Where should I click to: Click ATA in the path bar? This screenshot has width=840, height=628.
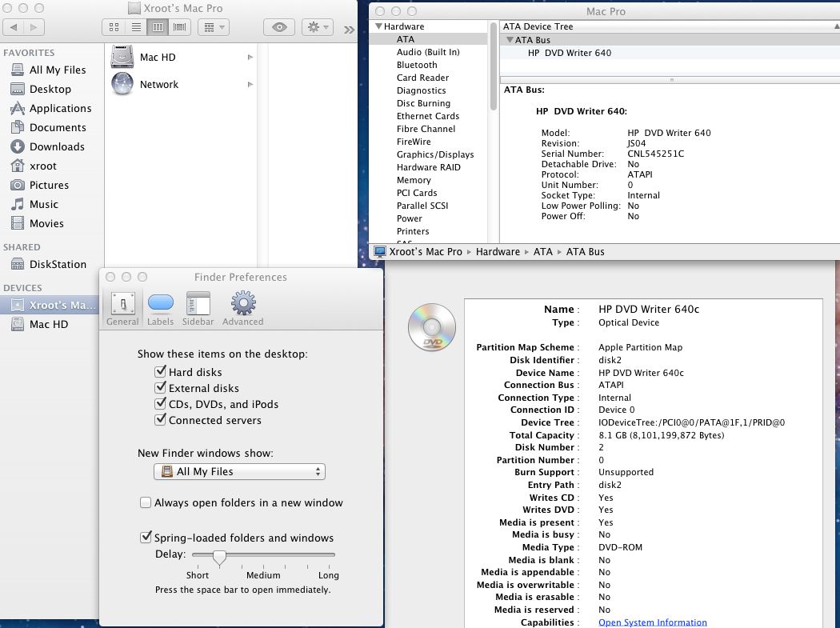(x=542, y=252)
